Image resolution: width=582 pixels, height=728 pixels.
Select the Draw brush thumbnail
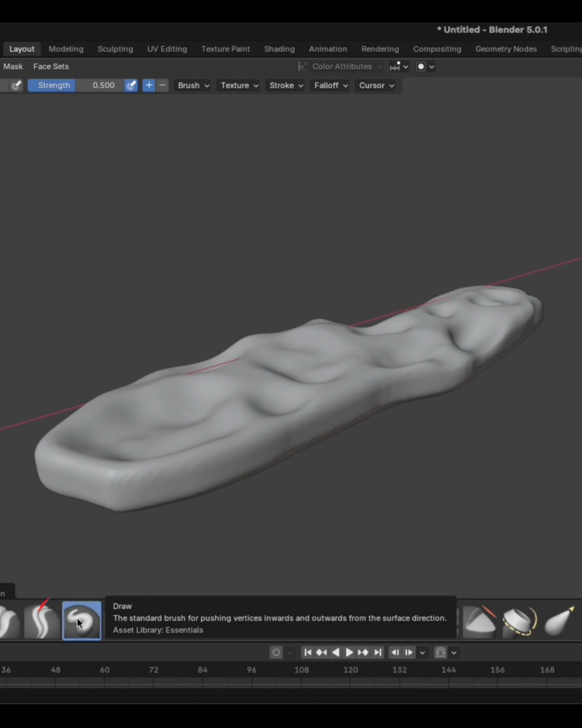pos(82,621)
